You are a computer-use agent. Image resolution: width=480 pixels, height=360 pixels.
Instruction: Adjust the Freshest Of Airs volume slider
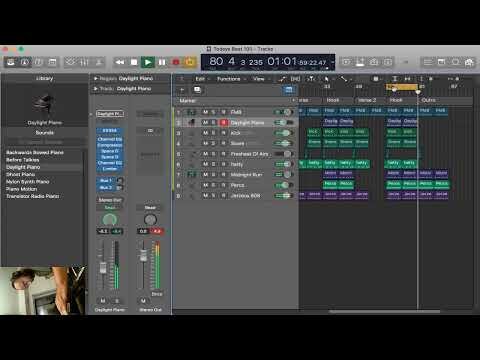284,154
